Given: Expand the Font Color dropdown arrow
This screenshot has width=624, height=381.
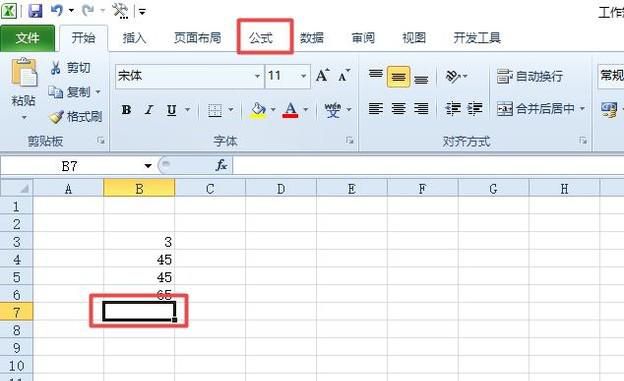Looking at the screenshot, I should tap(306, 109).
